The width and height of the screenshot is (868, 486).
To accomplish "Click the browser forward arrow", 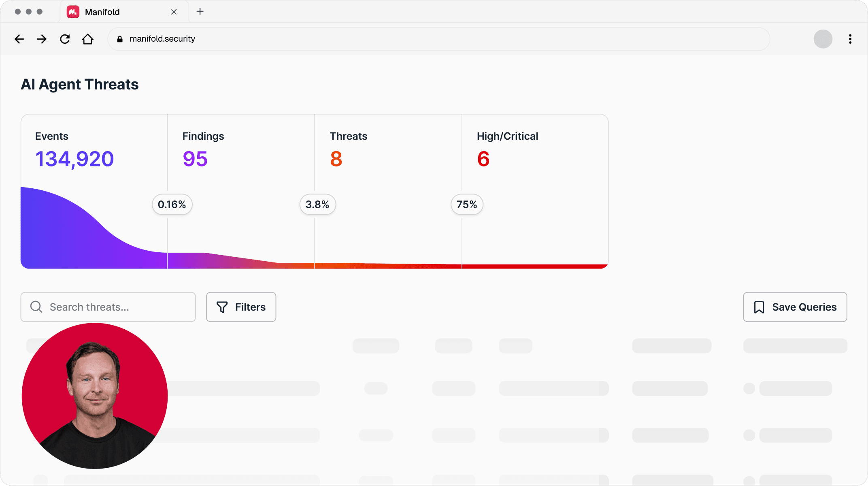I will pyautogui.click(x=42, y=39).
